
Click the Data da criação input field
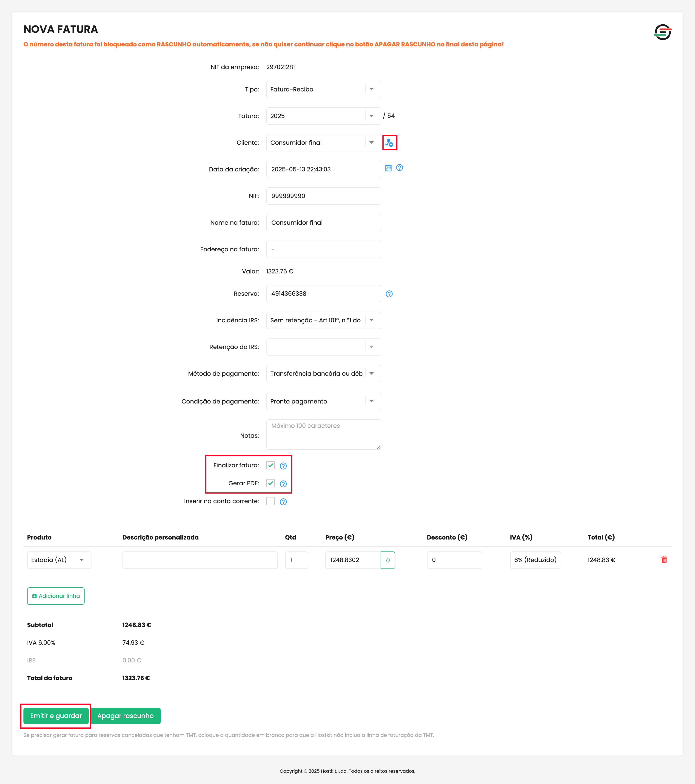323,169
